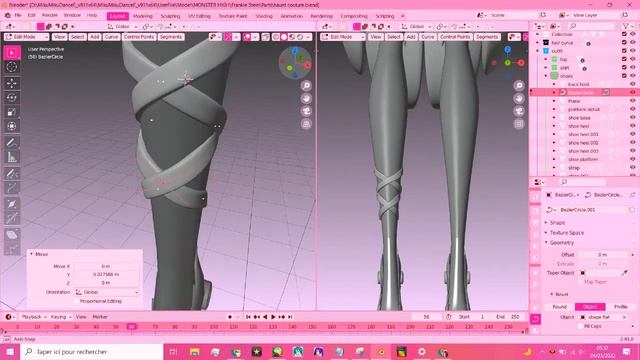Collapse the shoes collection in outliner
Screen dimensions: 640x360
click(546, 76)
